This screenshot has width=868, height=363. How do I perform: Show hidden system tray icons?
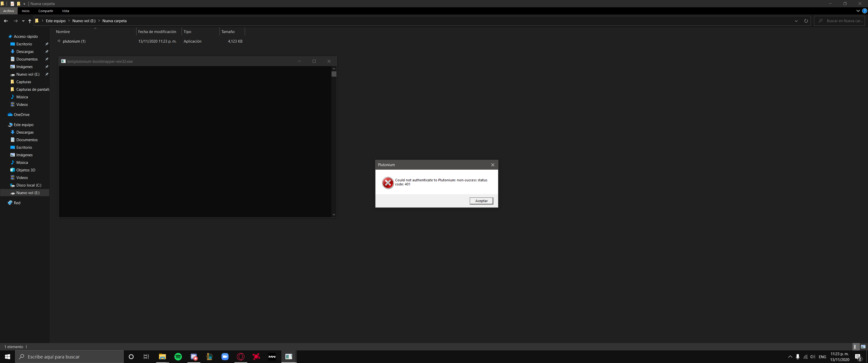pos(790,357)
